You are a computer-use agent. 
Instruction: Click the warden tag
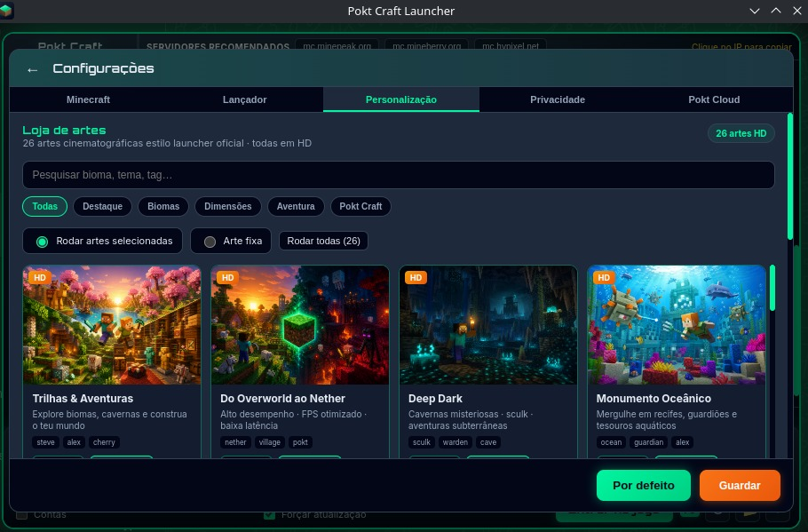pos(455,442)
